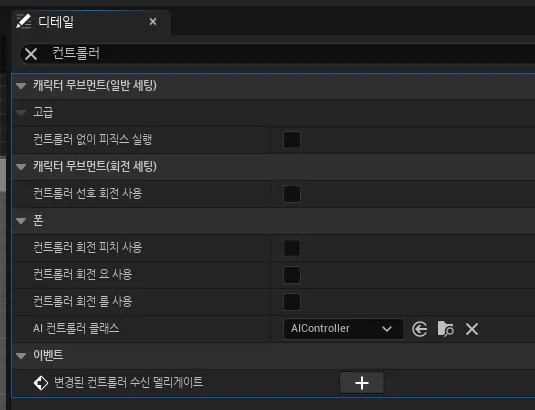Click the 디테일 pencil panel icon
This screenshot has height=410, width=535.
(x=24, y=21)
